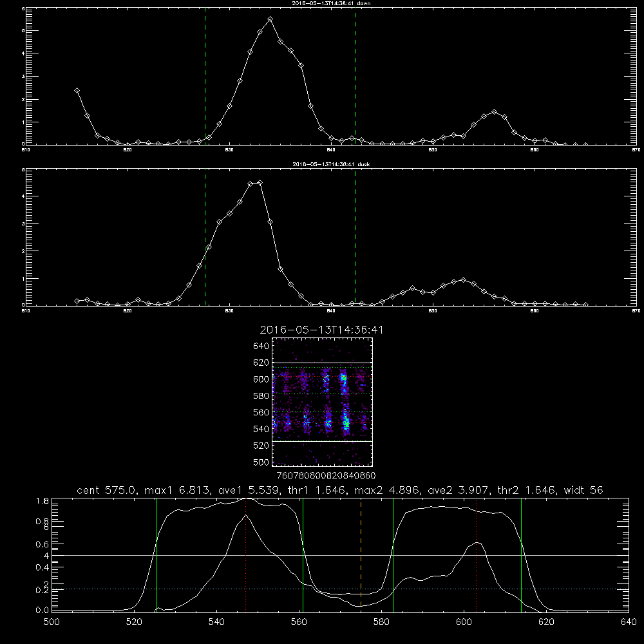
Task: Click bottom plot x-axis label '600'
Action: coord(464,622)
